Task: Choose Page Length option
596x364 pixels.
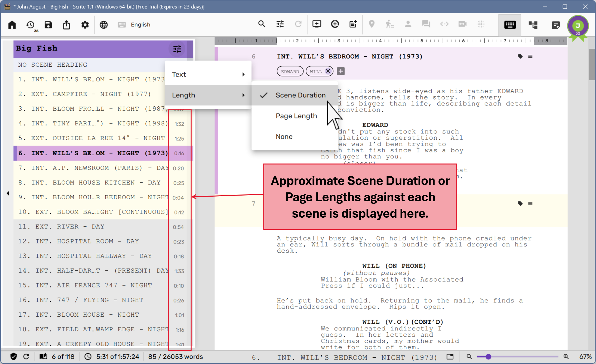Action: tap(295, 116)
